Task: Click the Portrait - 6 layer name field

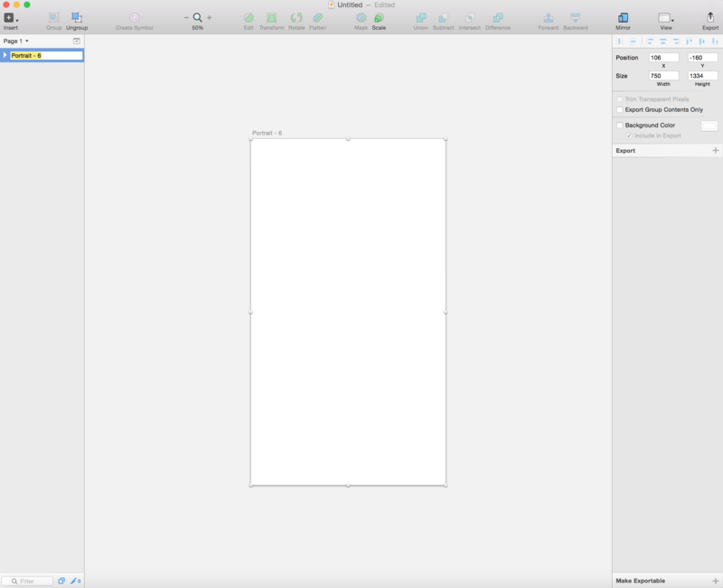Action: [x=46, y=55]
